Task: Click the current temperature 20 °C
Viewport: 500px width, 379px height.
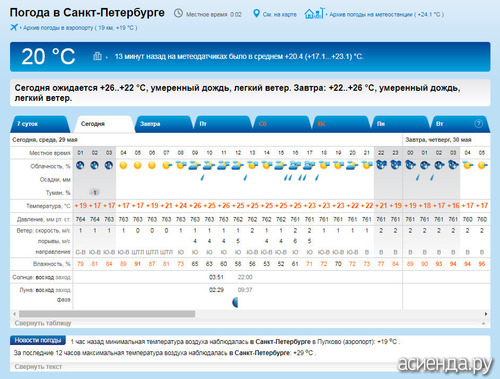Action: (48, 56)
